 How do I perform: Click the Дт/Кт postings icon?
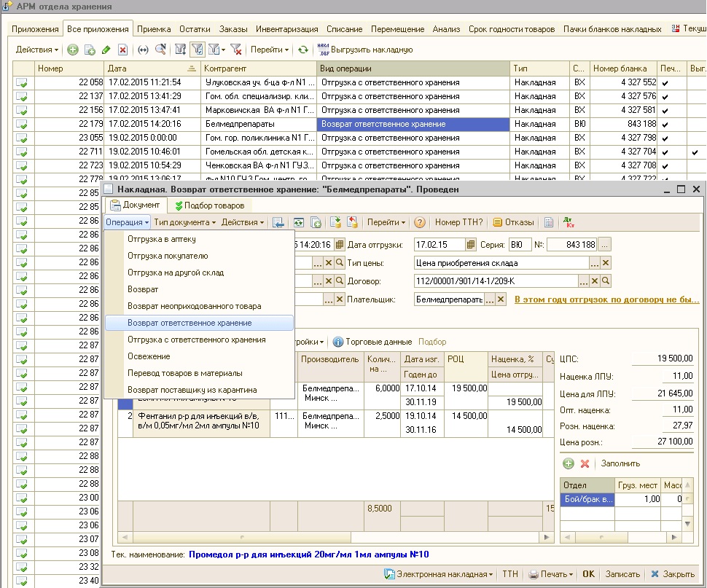(x=569, y=222)
